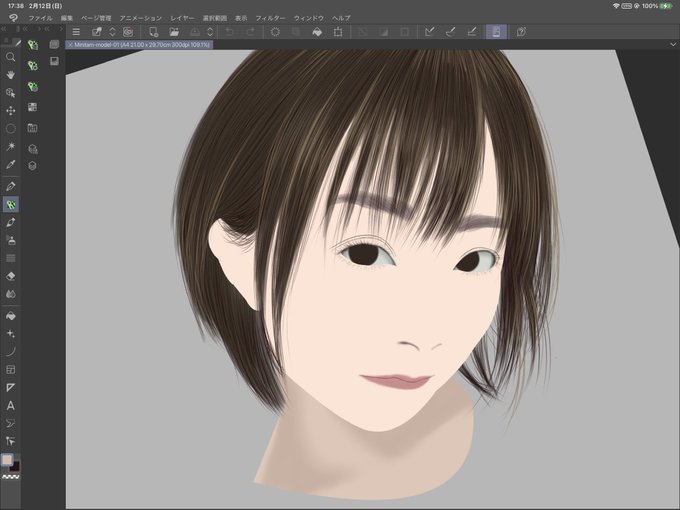The width and height of the screenshot is (680, 510).
Task: Select the Balloon tool
Action: click(11, 423)
